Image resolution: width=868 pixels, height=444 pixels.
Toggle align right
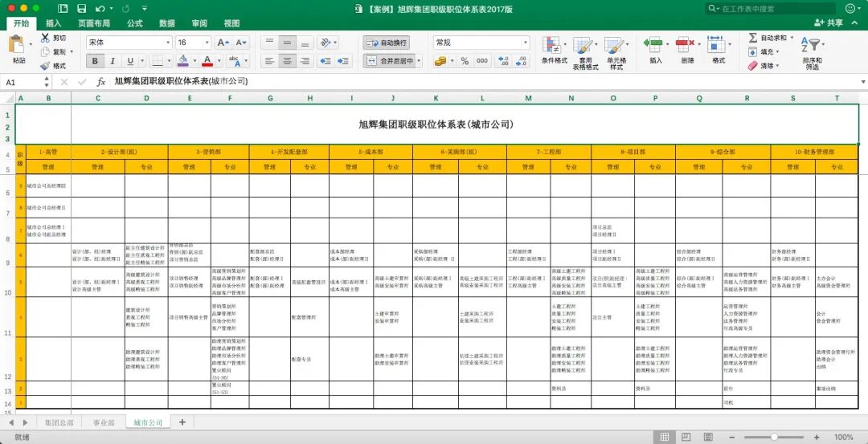click(305, 61)
